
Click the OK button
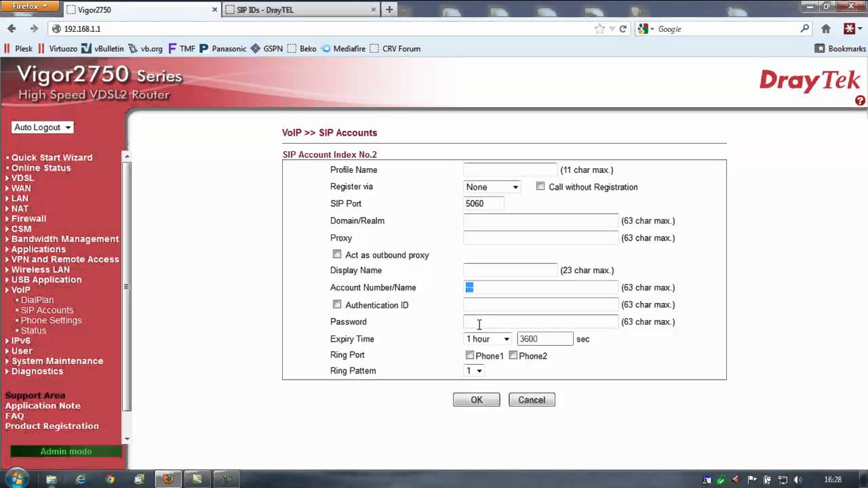477,400
